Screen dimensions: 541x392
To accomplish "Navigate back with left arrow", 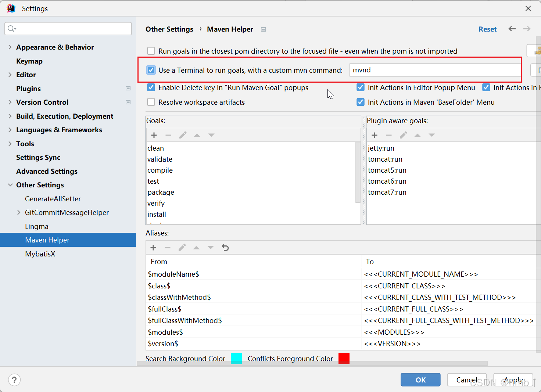I will coord(512,29).
